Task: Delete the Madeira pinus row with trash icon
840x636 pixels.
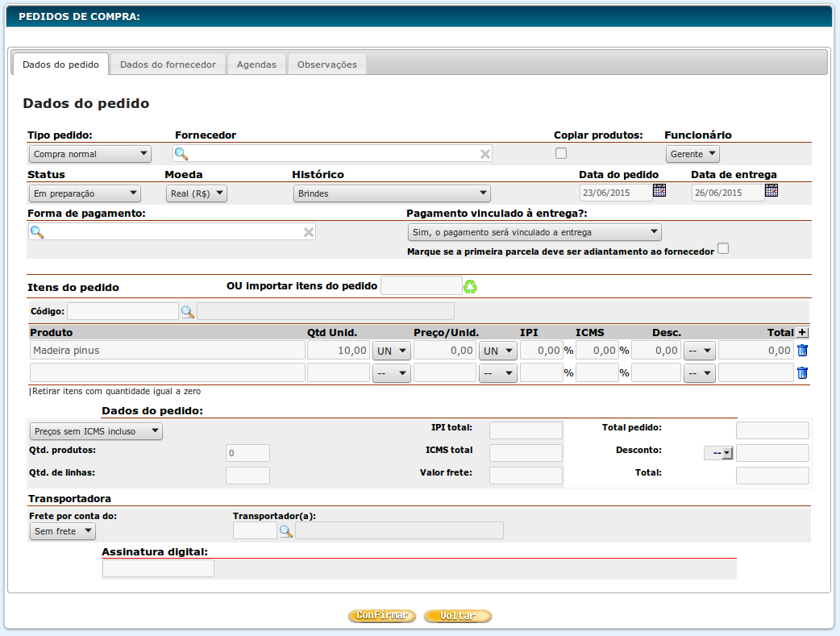Action: tap(802, 350)
